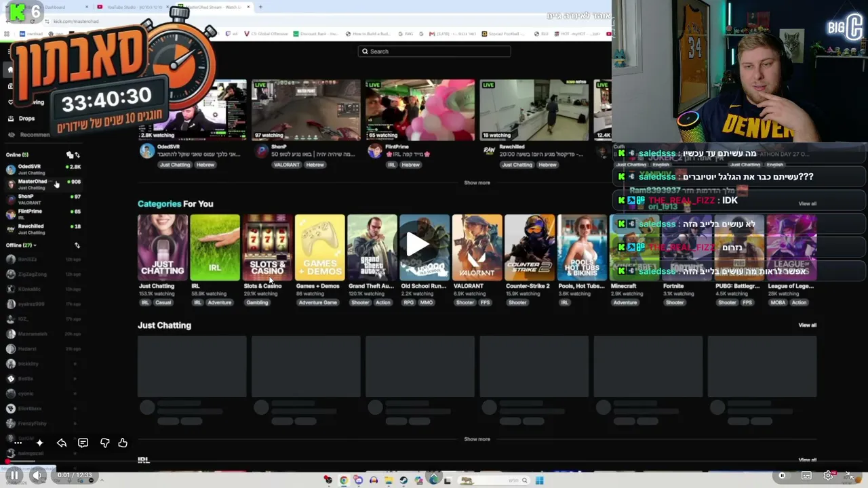Open the FlintPrime live stream thumbnail
The width and height of the screenshot is (868, 488).
[x=420, y=110]
